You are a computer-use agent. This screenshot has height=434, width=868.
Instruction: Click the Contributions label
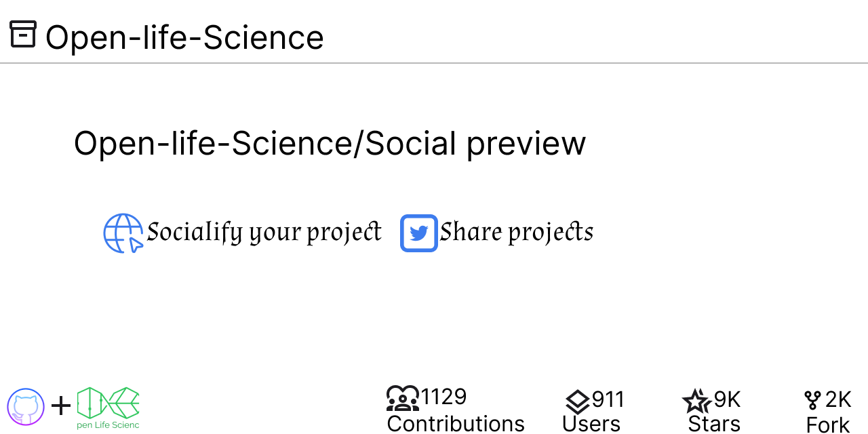click(456, 424)
